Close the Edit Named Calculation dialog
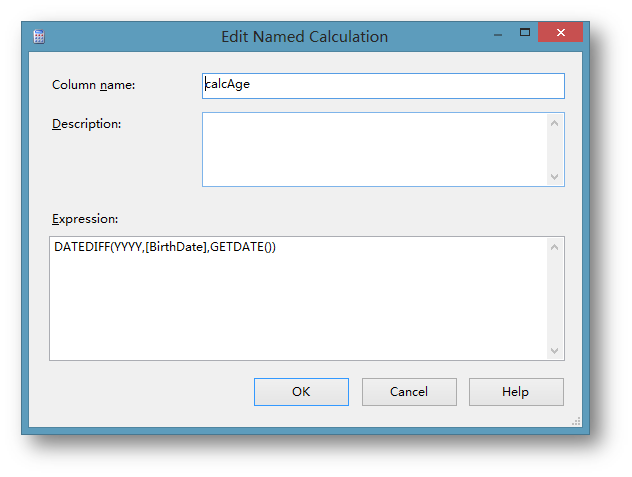Image resolution: width=632 pixels, height=477 pixels. pos(560,32)
